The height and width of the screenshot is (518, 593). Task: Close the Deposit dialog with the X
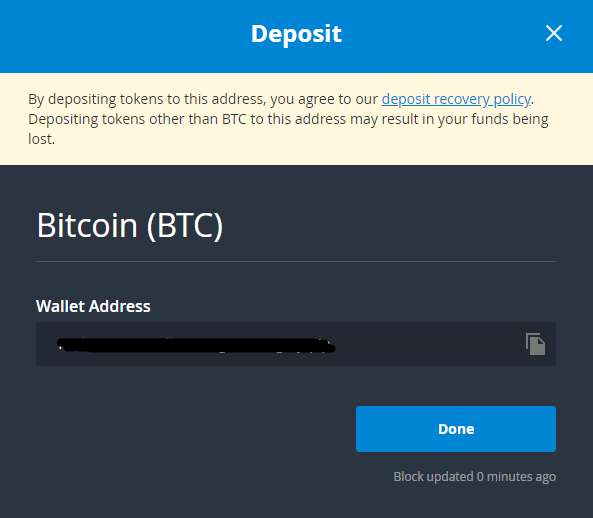tap(554, 33)
